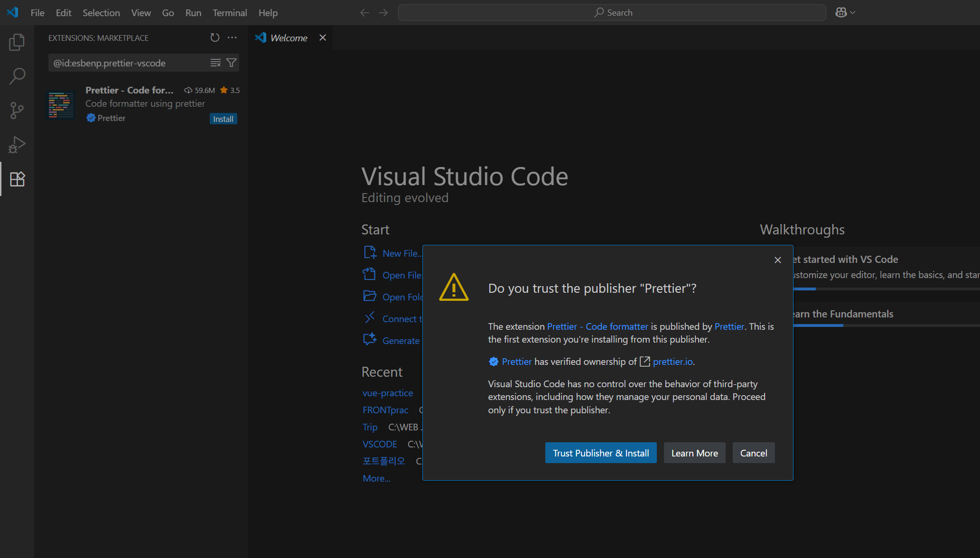Click the Learn More button
The height and width of the screenshot is (558, 980).
[x=694, y=453]
